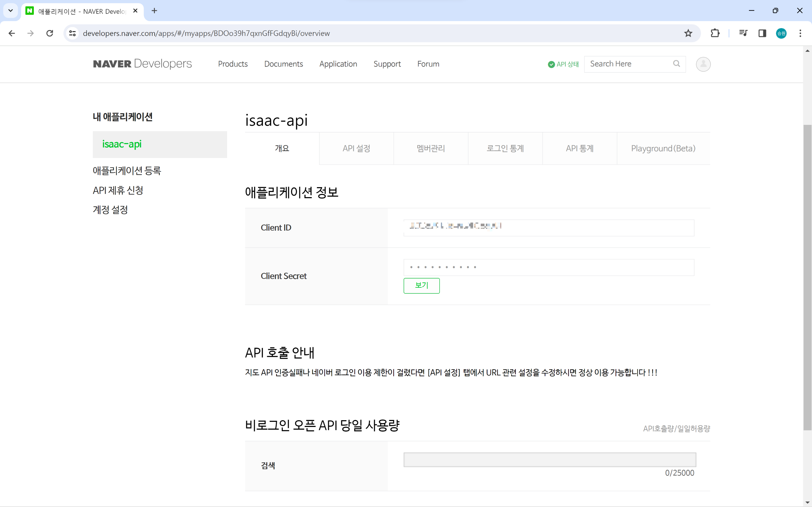Open a new browser tab
812x507 pixels.
pyautogui.click(x=154, y=11)
